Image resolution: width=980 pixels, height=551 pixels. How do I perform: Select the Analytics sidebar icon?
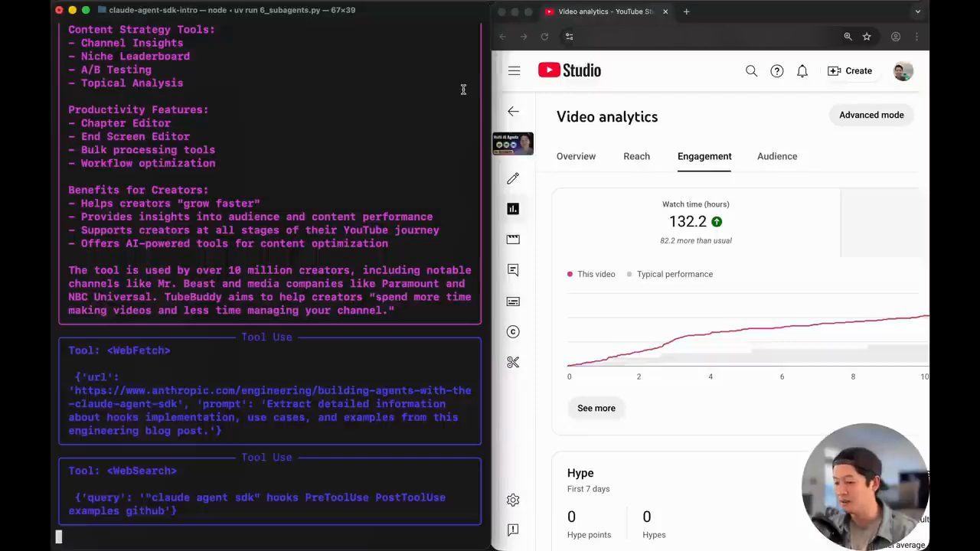point(513,209)
